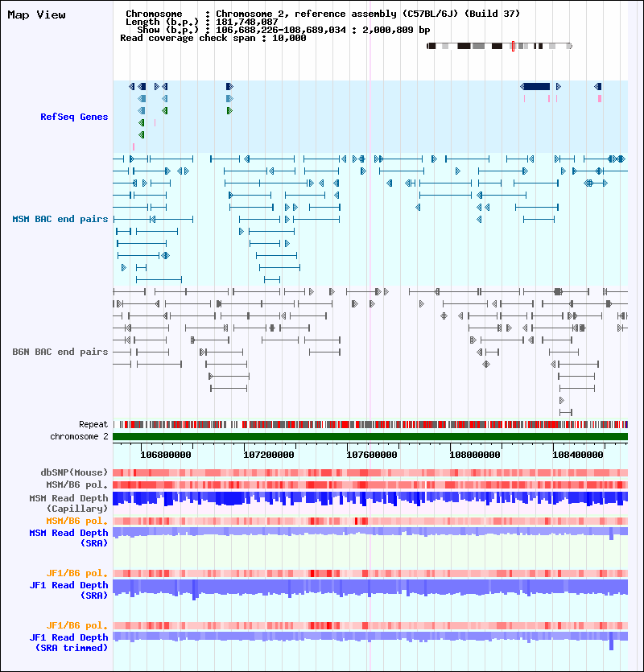Click the large dark blue RefSeq gene block

536,87
